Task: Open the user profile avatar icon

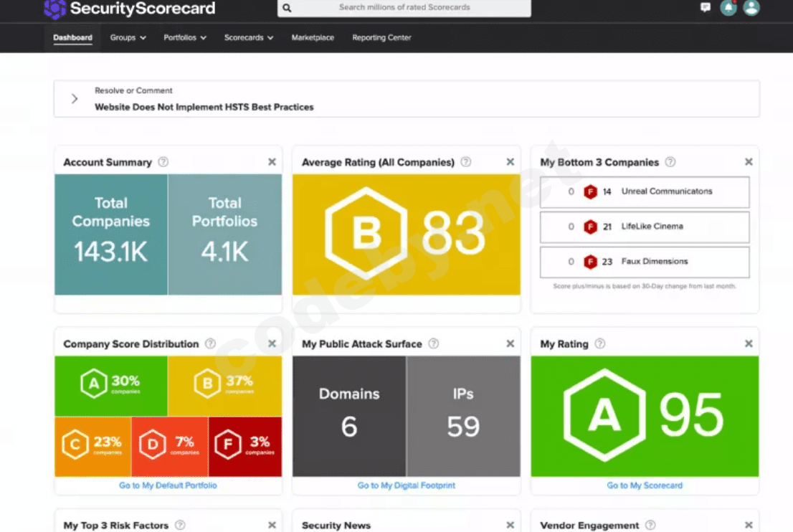Action: click(751, 8)
